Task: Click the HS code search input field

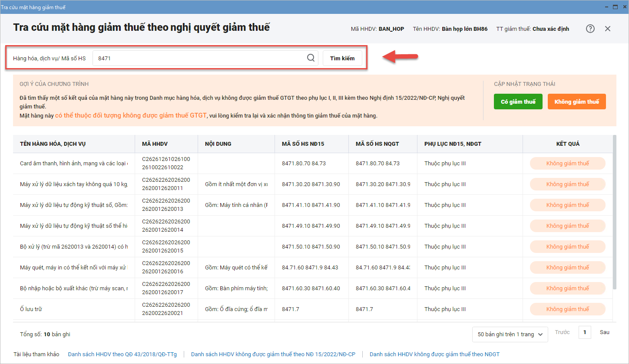Action: click(200, 58)
